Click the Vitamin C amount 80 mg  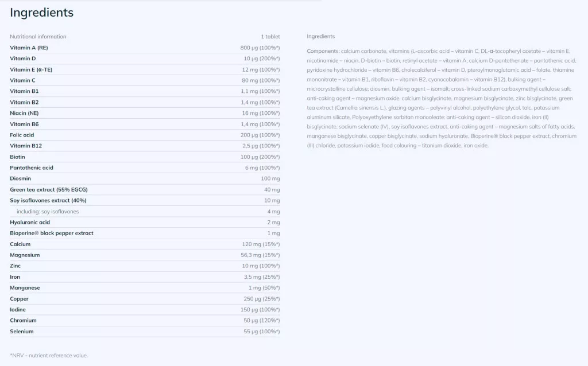coord(261,80)
